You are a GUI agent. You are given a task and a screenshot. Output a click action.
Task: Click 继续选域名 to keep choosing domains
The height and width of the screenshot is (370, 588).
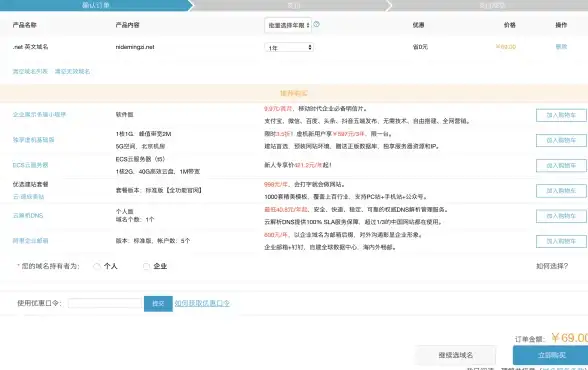456,355
